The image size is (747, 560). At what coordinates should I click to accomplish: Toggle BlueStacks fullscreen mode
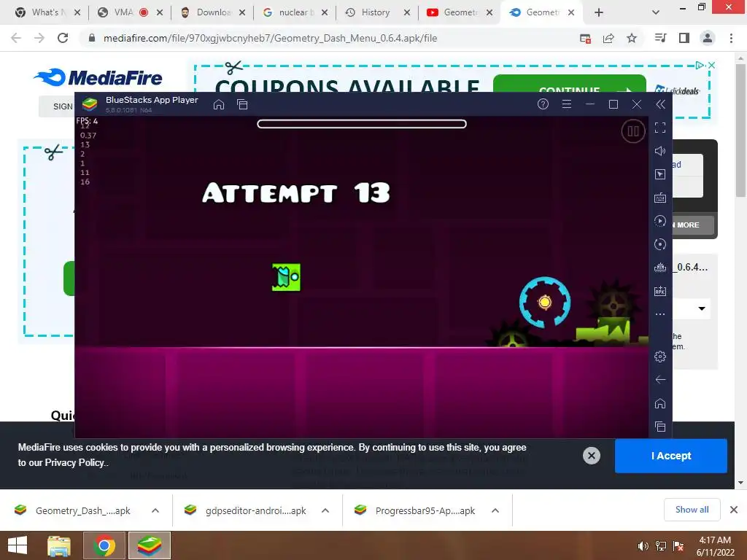click(x=659, y=128)
